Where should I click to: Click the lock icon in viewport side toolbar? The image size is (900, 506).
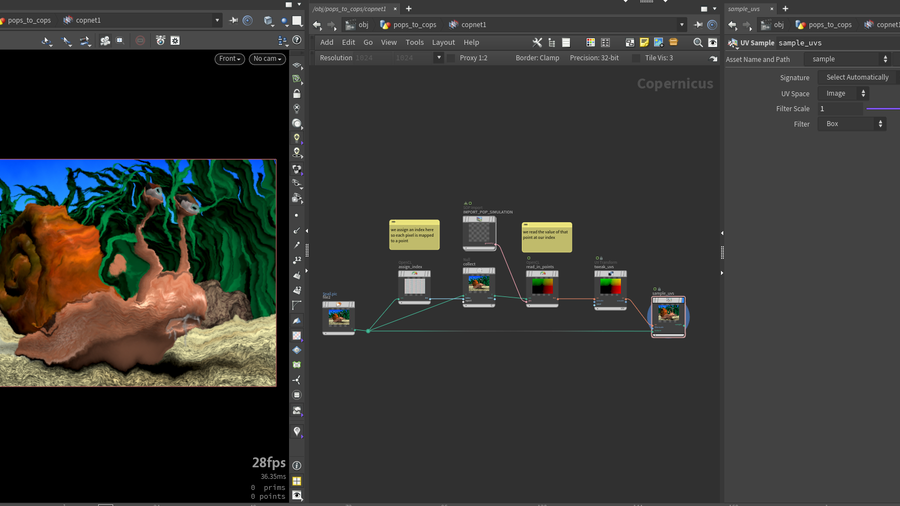coord(297,94)
